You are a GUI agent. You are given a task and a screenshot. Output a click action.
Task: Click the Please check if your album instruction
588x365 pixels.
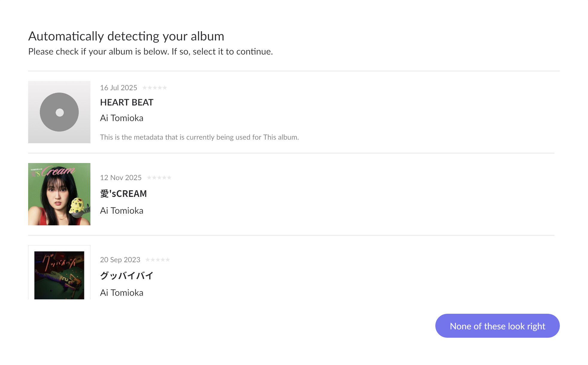tap(150, 52)
